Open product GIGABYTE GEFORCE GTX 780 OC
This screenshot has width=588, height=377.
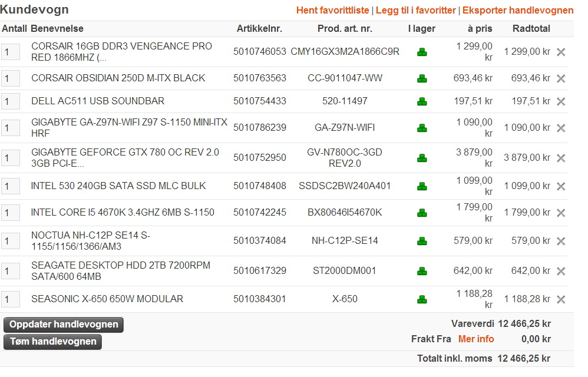pos(125,158)
